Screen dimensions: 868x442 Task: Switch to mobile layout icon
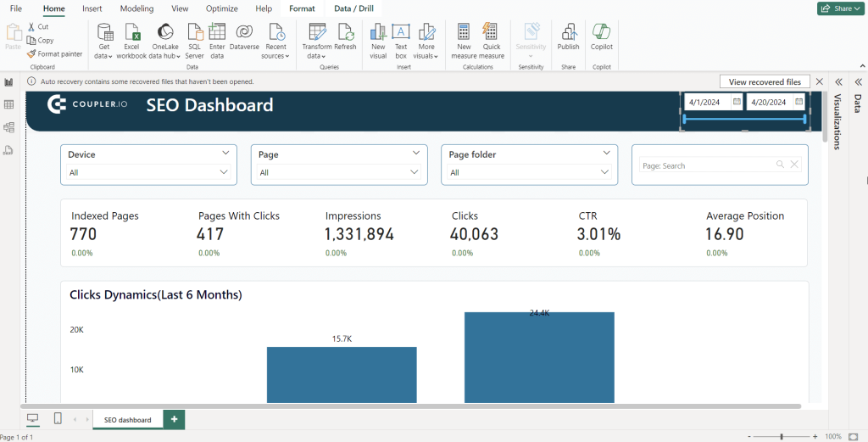click(x=58, y=419)
